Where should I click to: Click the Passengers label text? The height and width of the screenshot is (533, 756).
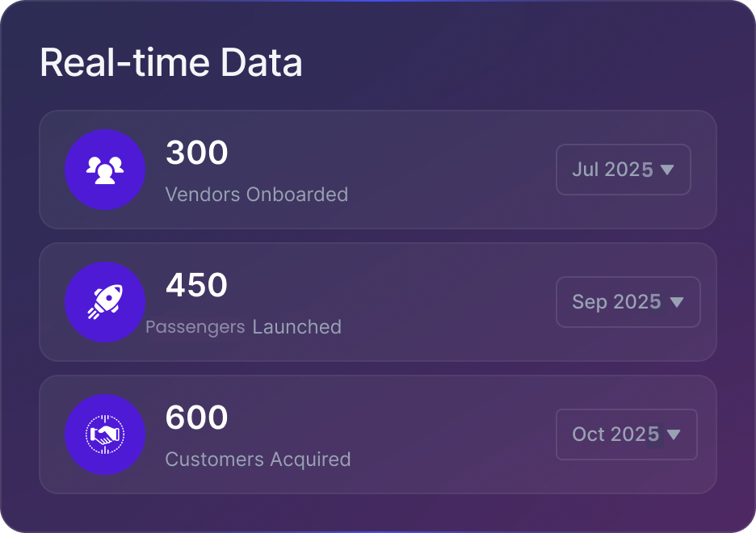195,327
